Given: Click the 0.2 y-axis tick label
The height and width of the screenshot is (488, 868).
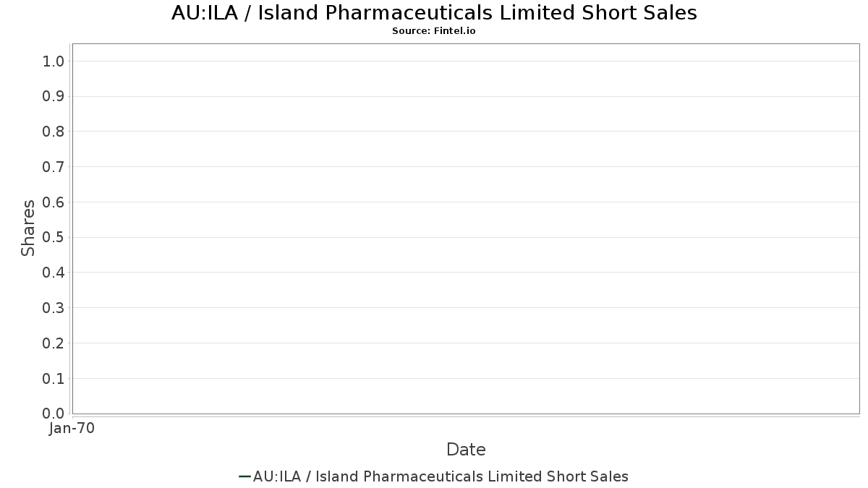Looking at the screenshot, I should coord(54,343).
